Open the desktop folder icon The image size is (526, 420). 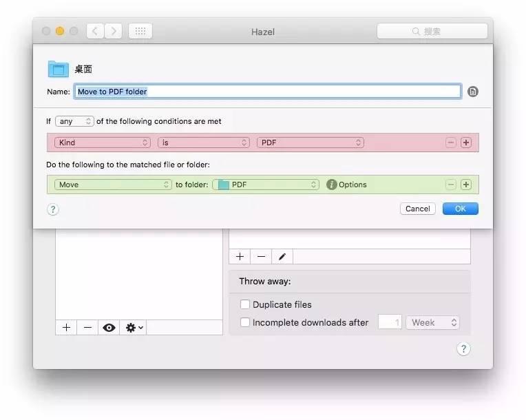[x=59, y=69]
